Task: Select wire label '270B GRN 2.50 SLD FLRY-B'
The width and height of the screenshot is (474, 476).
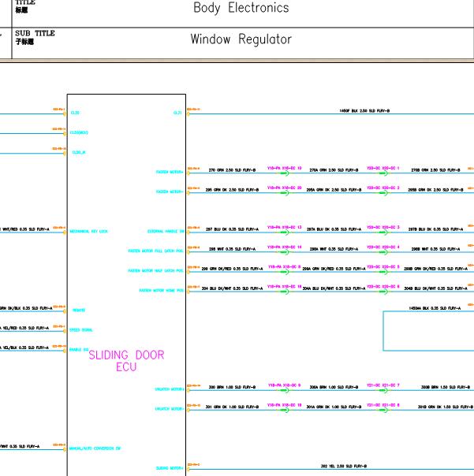Action: pos(435,170)
